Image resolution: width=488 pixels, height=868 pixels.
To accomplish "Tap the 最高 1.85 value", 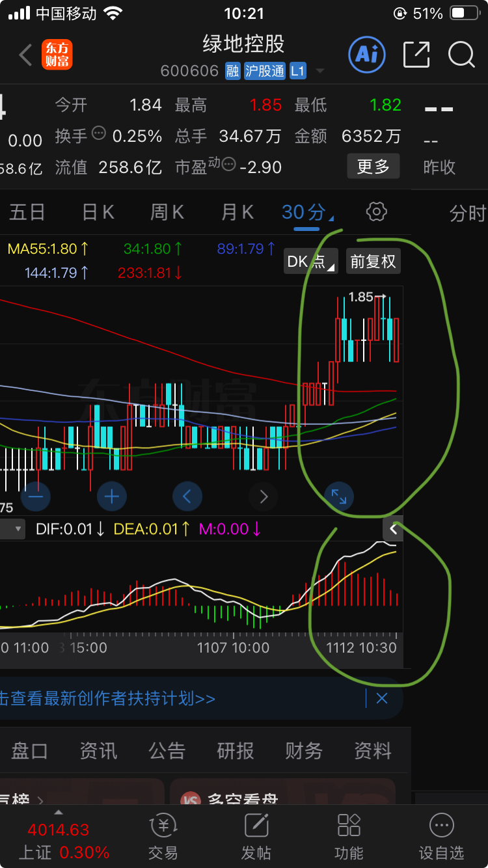I will pyautogui.click(x=265, y=105).
